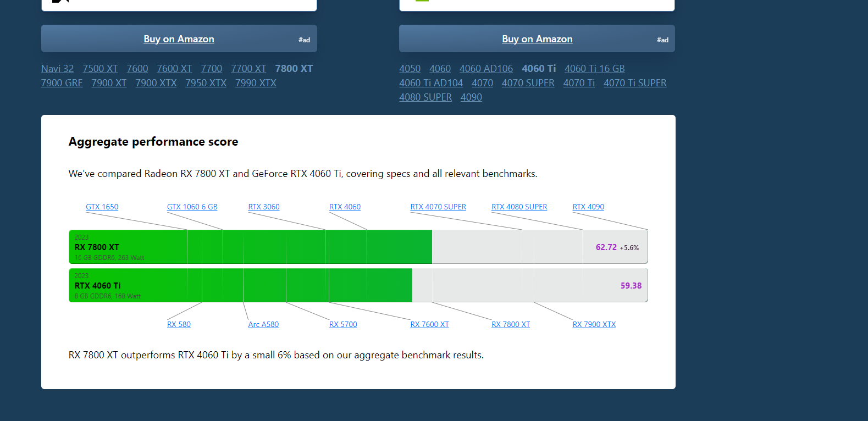Click the '16 GB GDDR6, 263 Watt' spec text

coord(109,258)
